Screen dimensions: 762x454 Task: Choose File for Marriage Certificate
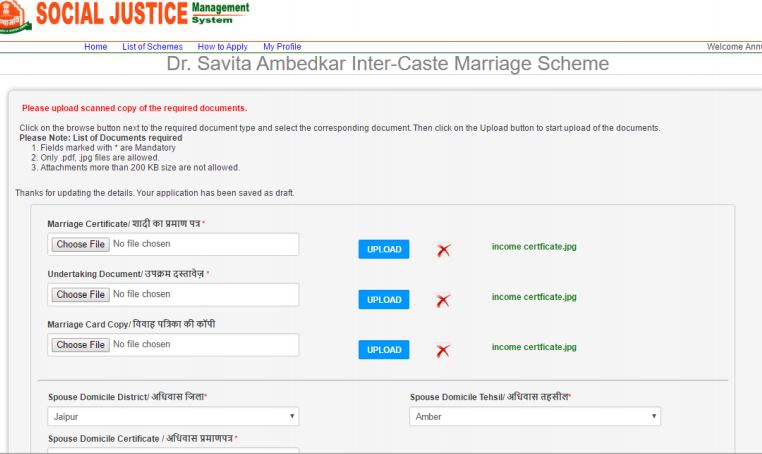tap(81, 244)
